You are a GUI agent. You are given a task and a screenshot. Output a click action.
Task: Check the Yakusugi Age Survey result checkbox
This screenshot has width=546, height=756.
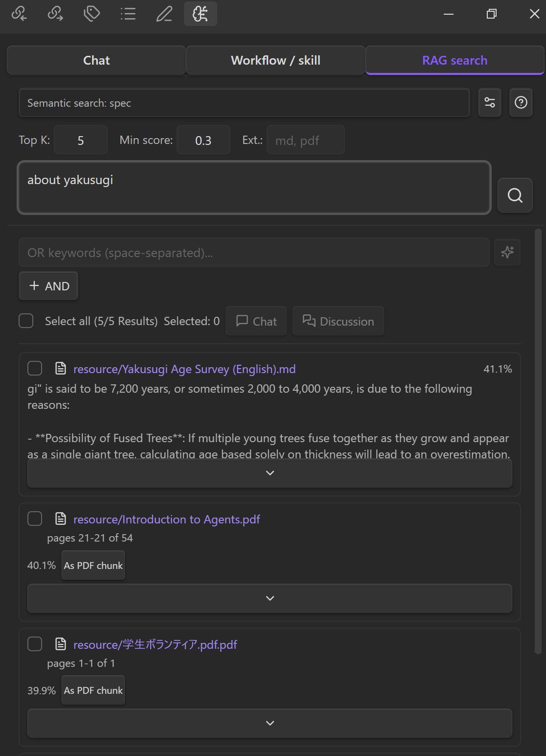[35, 368]
